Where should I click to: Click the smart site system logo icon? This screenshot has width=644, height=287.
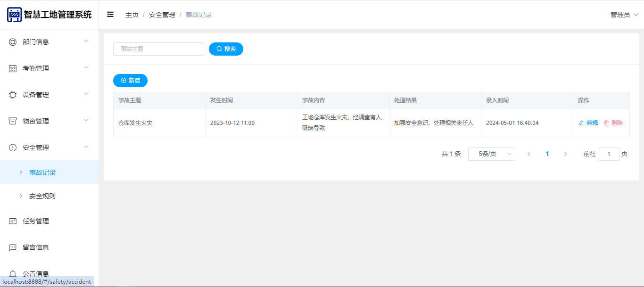coord(15,15)
